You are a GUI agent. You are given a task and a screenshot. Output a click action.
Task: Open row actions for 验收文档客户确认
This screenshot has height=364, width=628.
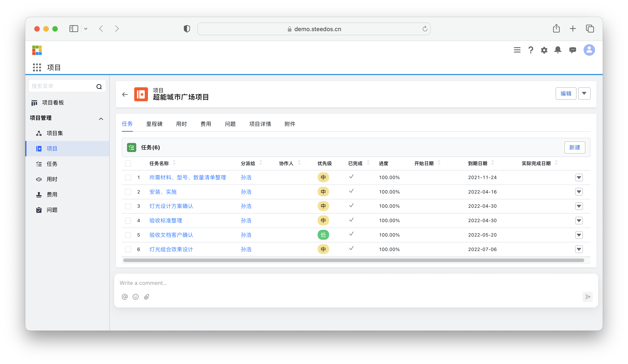(579, 235)
